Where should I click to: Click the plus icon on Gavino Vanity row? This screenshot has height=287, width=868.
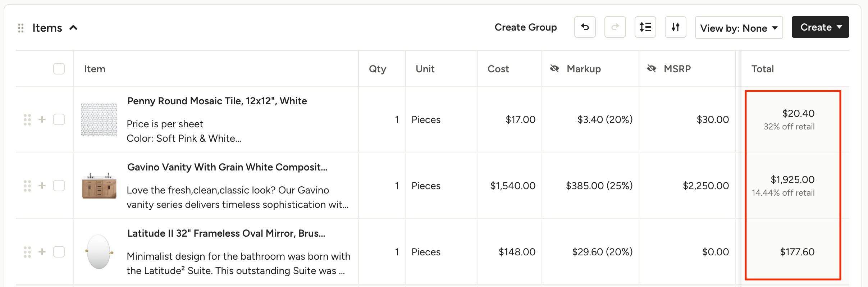click(42, 186)
